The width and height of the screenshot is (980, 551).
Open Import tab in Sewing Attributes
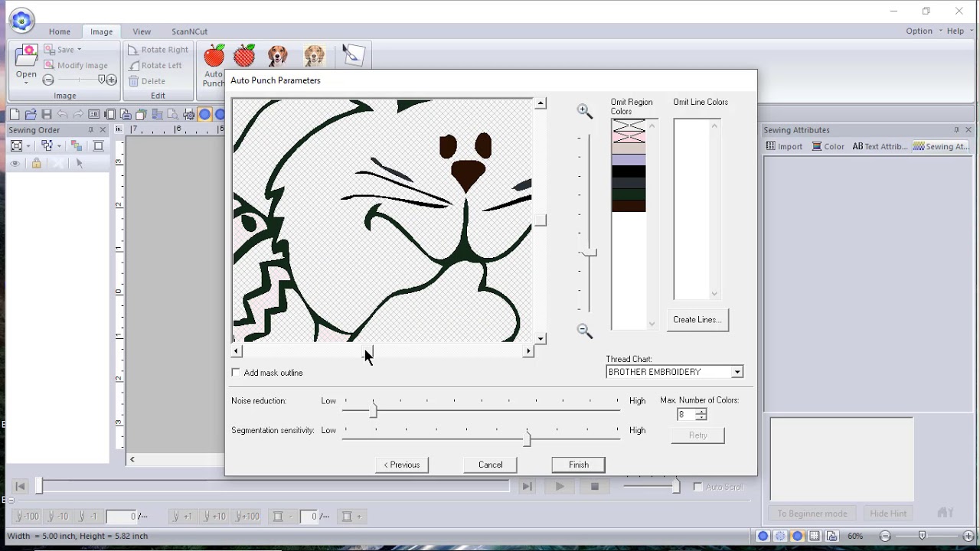coord(785,146)
